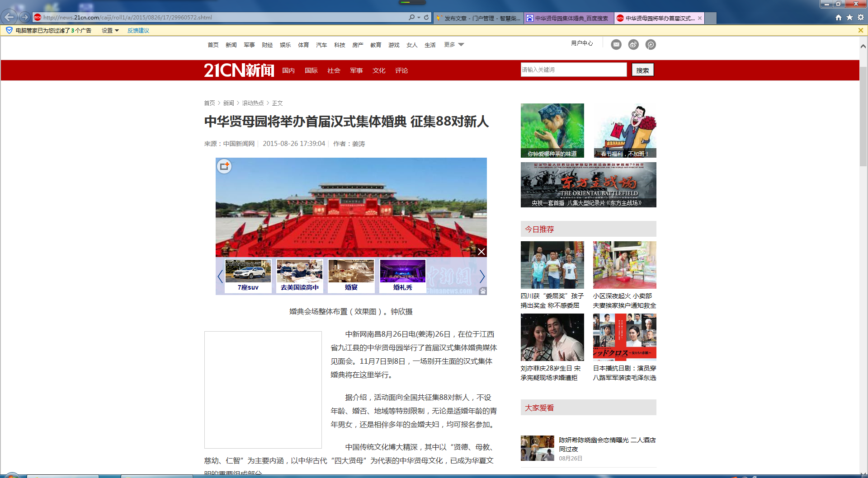868x478 pixels.
Task: Click the browser Back arrow button
Action: (x=9, y=17)
